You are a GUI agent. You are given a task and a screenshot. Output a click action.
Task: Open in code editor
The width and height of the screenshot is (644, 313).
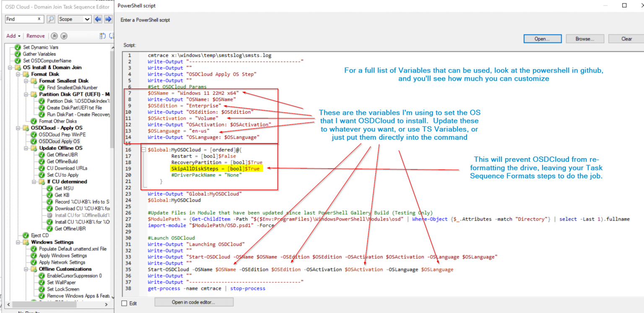coord(194,302)
